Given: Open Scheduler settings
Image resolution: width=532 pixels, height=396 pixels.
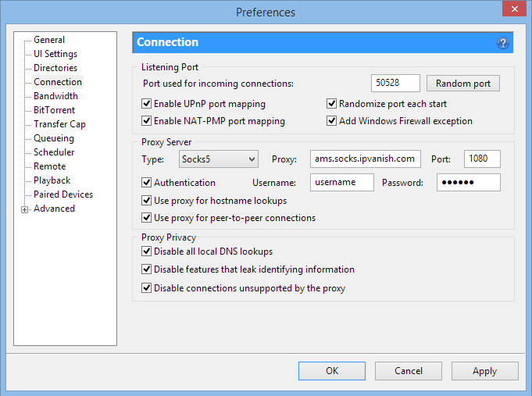Looking at the screenshot, I should 54,152.
